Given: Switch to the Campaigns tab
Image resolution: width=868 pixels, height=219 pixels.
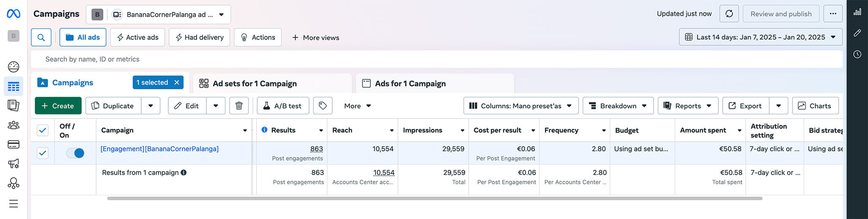Looking at the screenshot, I should point(72,83).
